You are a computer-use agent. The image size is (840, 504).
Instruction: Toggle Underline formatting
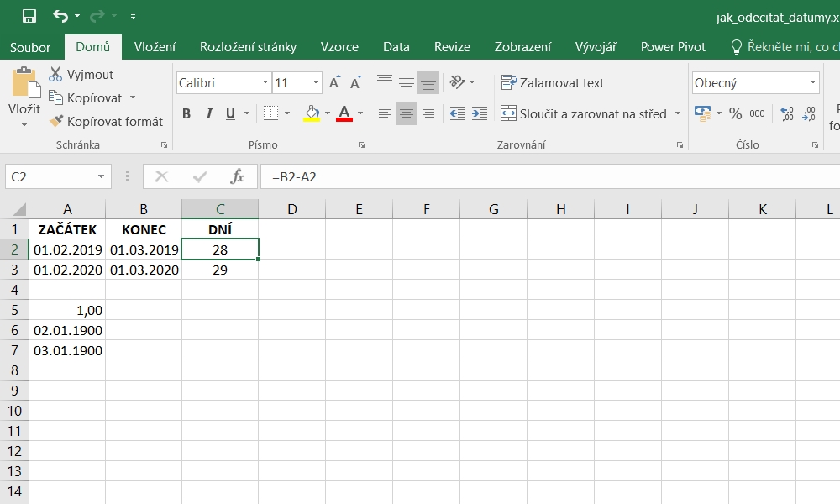231,113
